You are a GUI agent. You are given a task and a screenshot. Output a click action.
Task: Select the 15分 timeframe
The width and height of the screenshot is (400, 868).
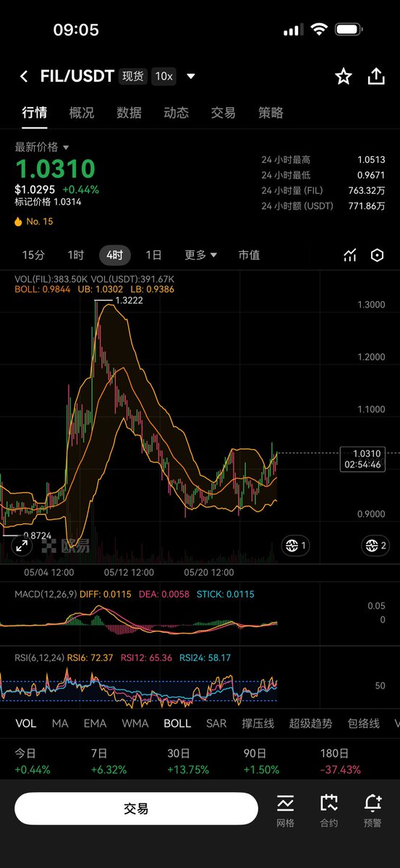point(33,255)
